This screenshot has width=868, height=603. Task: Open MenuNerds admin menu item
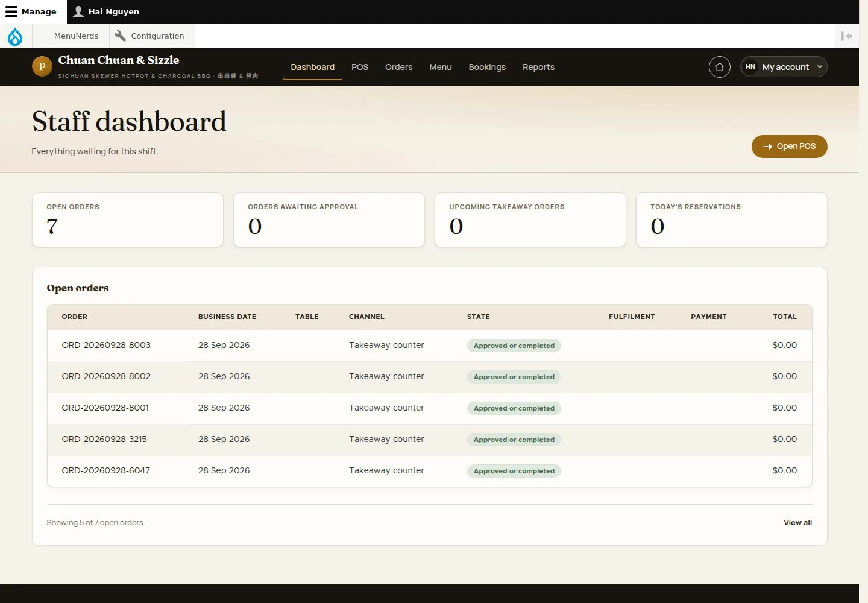click(76, 36)
